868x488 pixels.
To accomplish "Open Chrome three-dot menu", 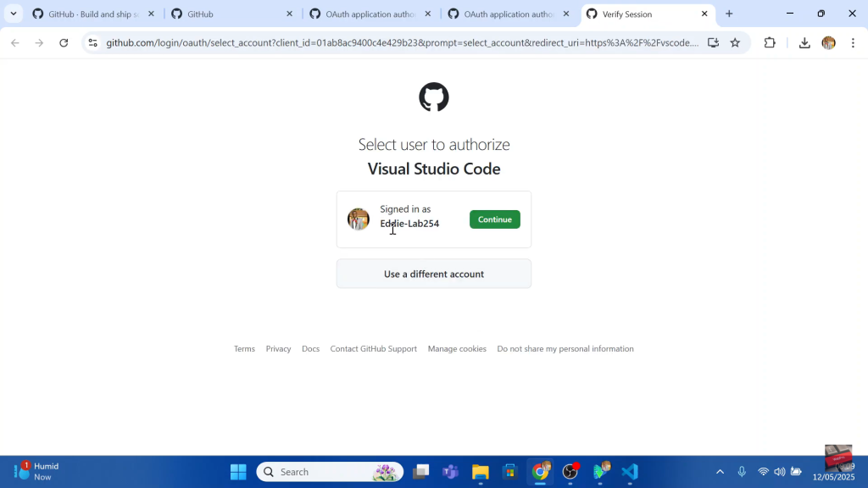I will pyautogui.click(x=853, y=42).
